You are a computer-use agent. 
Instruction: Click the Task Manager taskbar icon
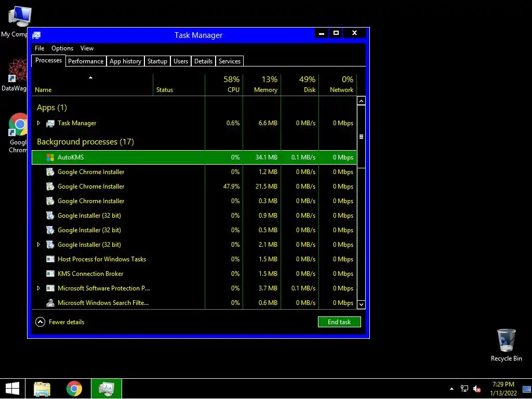106,389
